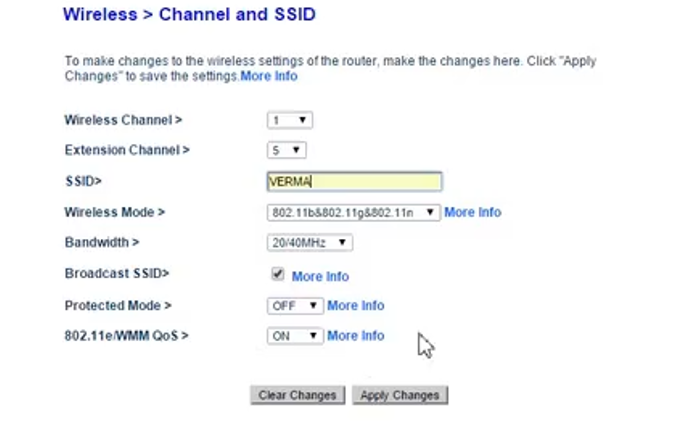Screen dimensions: 687x436
Task: Uncheck the Broadcast SSID checkbox
Action: tap(277, 274)
